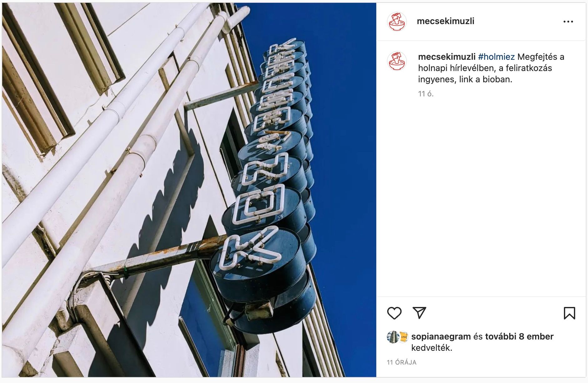Open the #holmiez hashtag

click(496, 57)
